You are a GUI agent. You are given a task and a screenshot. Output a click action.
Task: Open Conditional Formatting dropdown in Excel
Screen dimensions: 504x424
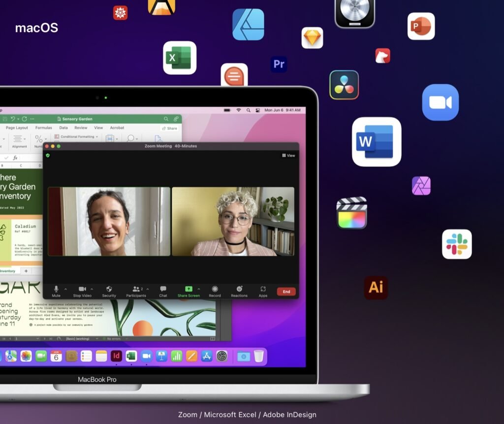point(76,136)
